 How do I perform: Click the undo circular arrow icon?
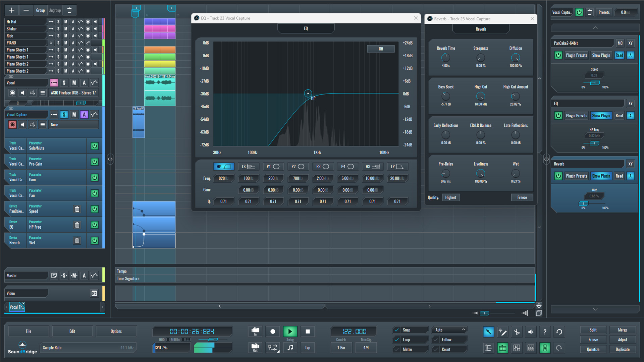[559, 332]
